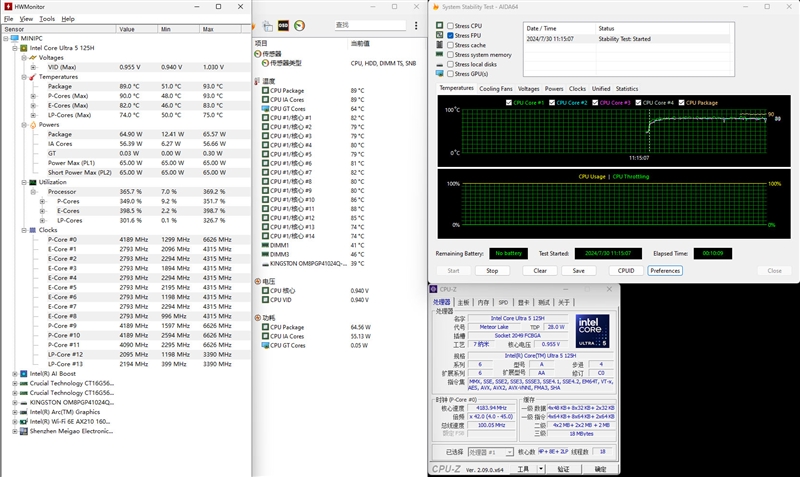
Task: Toggle CPU Core #4 graph checkbox
Action: 638,103
